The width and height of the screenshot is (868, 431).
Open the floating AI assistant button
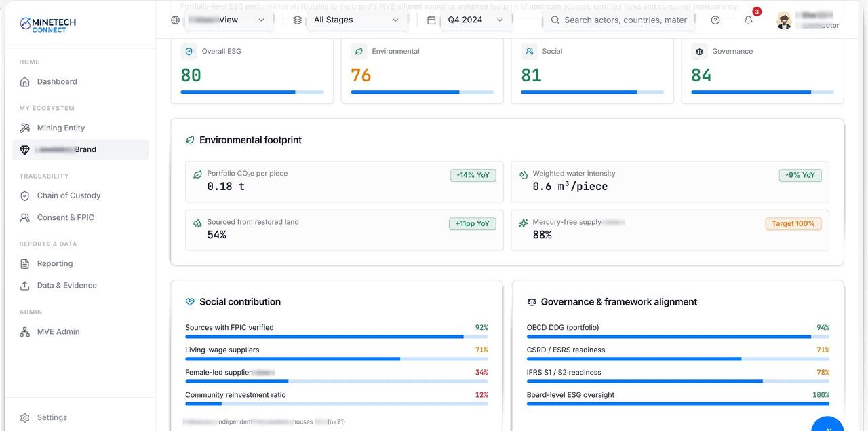point(827,424)
